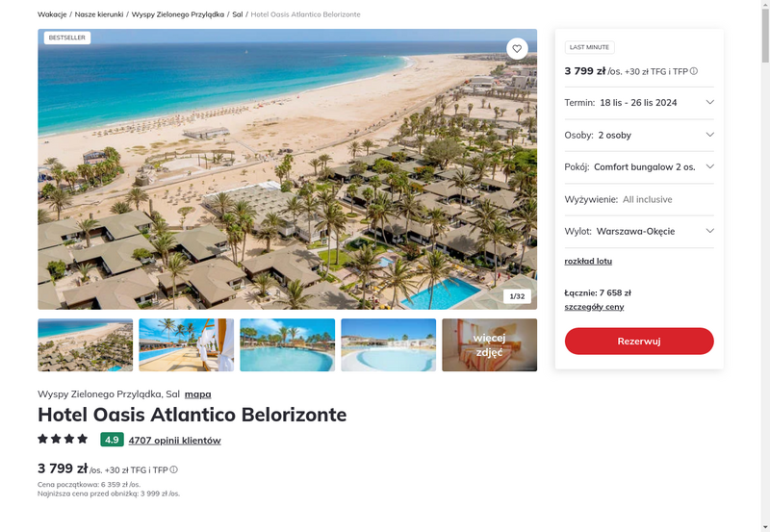Open the 4707 opinii klientów reviews link
The width and height of the screenshot is (770, 532).
(175, 441)
